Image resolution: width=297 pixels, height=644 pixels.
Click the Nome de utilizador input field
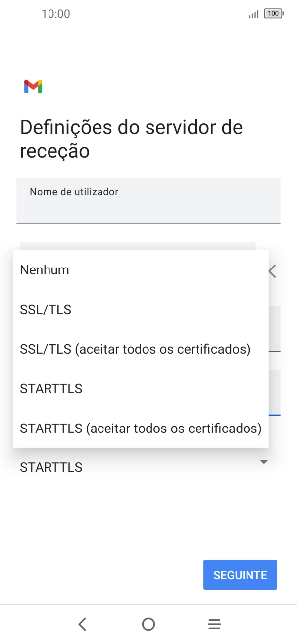pos(148,200)
